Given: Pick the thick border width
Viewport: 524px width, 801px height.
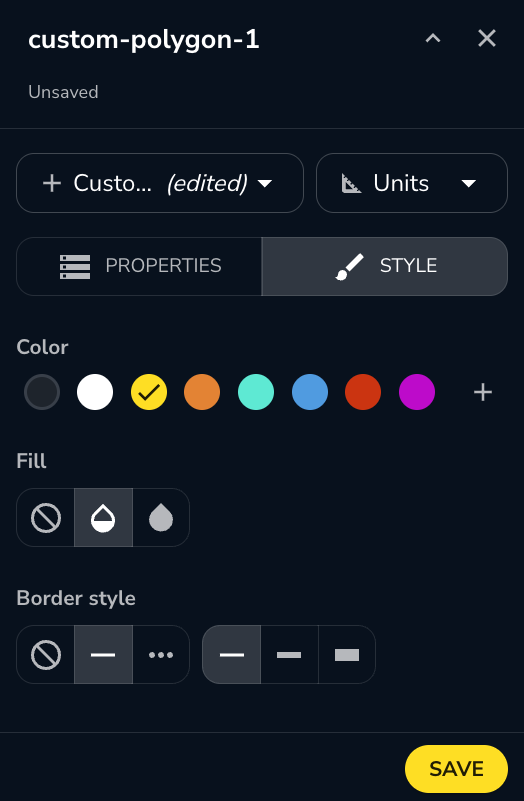Looking at the screenshot, I should (347, 654).
